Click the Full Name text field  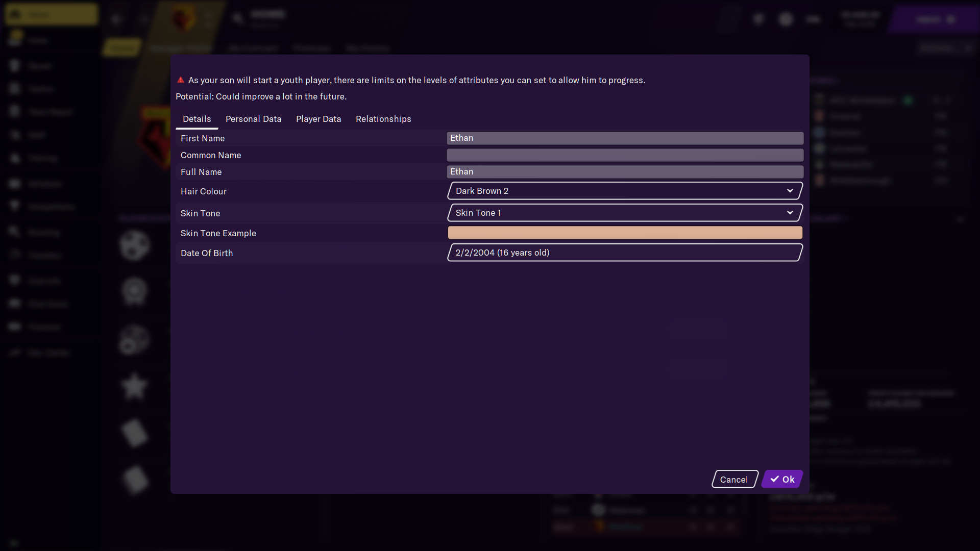coord(624,172)
